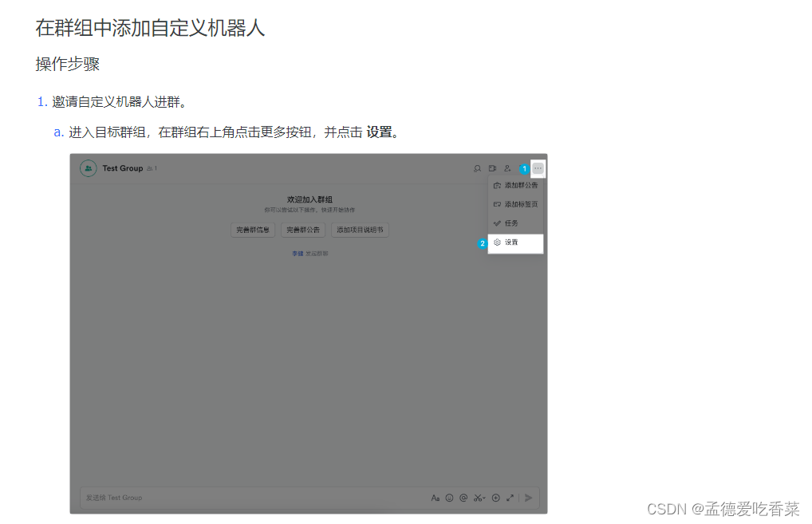Click the message input field

(239, 497)
